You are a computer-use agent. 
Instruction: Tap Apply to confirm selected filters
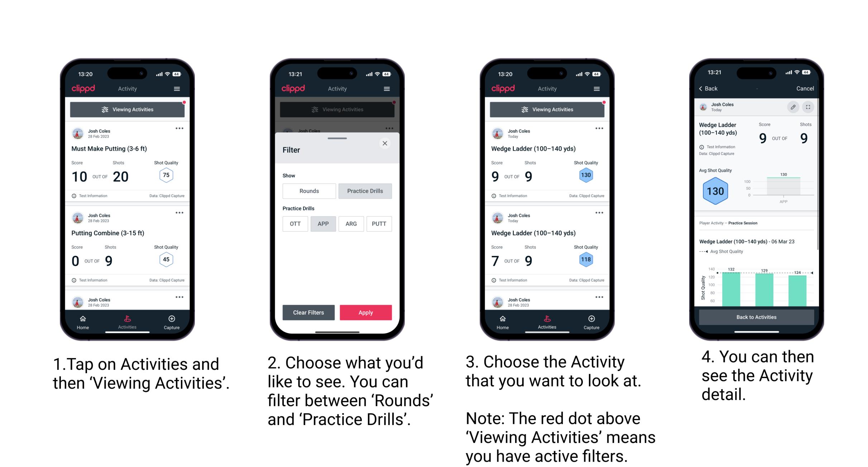click(x=366, y=312)
